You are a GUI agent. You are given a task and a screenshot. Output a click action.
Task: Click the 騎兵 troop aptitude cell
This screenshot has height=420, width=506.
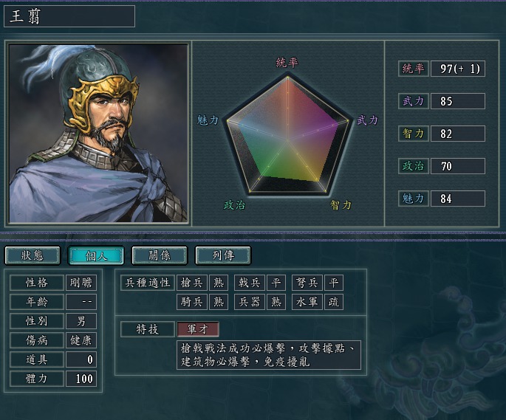coord(191,302)
